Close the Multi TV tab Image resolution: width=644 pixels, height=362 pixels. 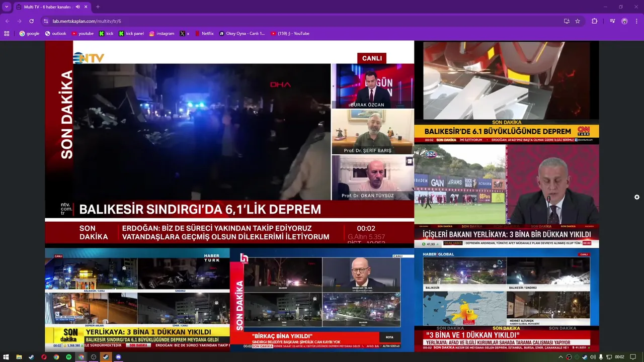86,7
